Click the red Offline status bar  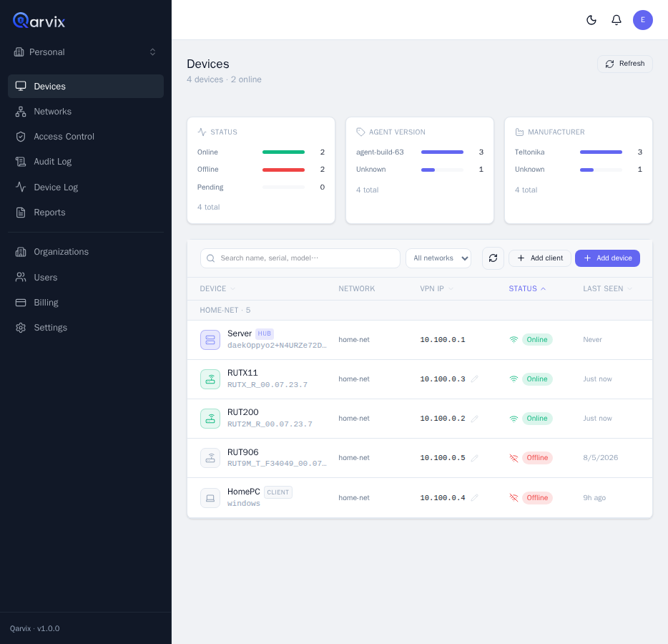(x=283, y=170)
